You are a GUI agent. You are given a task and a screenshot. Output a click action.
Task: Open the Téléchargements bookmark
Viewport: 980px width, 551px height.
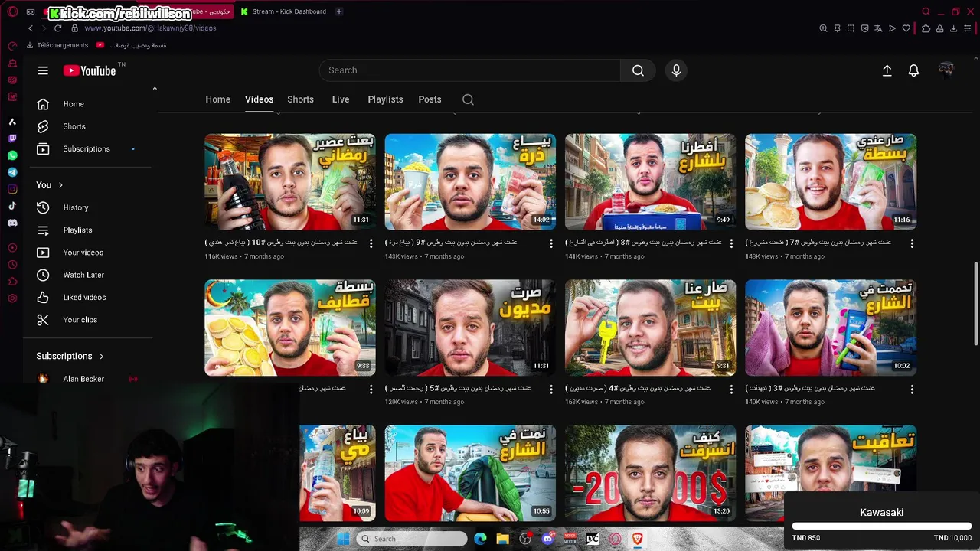[x=57, y=45]
